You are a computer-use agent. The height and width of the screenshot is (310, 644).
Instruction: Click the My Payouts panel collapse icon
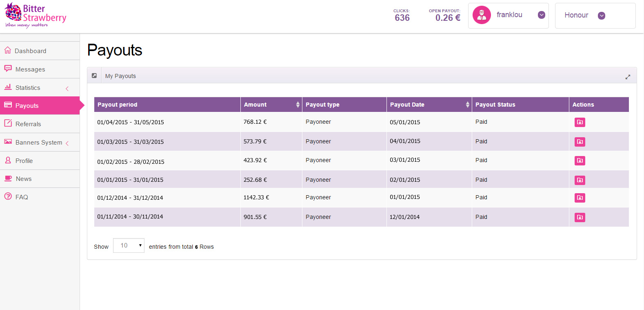[x=94, y=76]
